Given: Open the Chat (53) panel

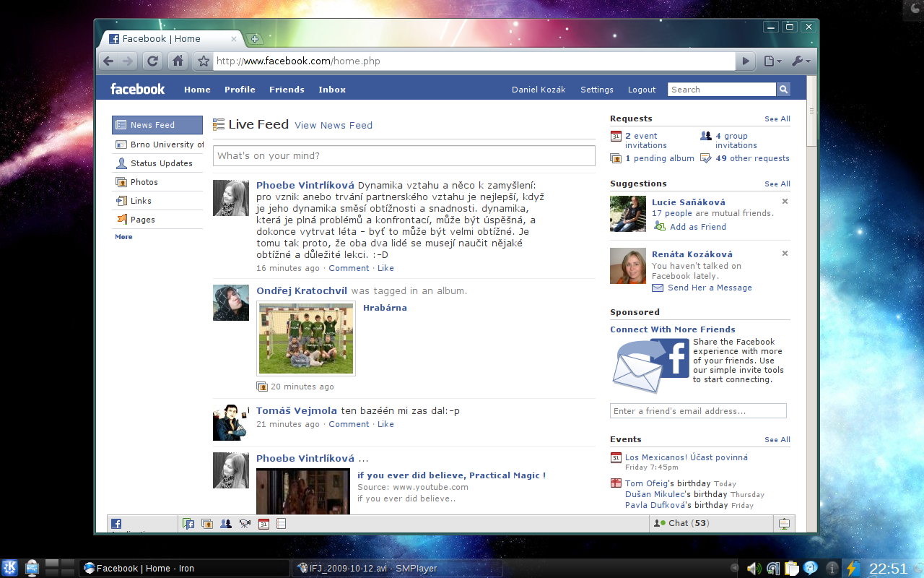Looking at the screenshot, I should pyautogui.click(x=711, y=524).
